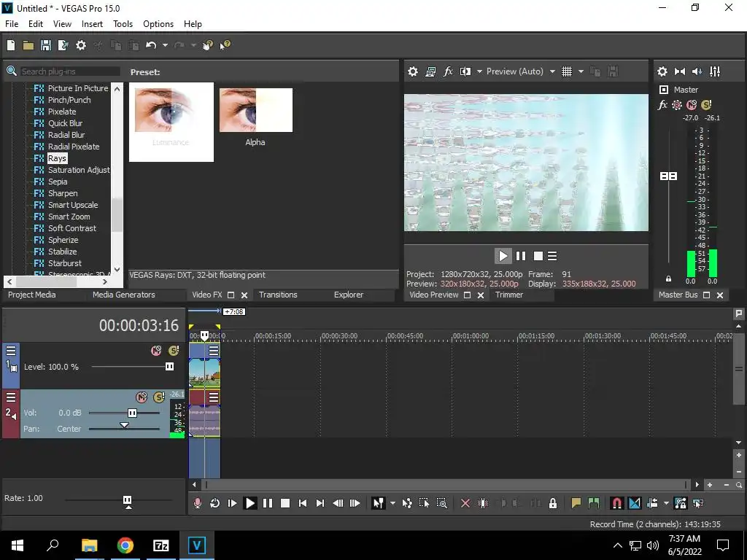Open the audio event's hamburger menu
Image resolution: width=747 pixels, height=560 pixels.
(214, 397)
